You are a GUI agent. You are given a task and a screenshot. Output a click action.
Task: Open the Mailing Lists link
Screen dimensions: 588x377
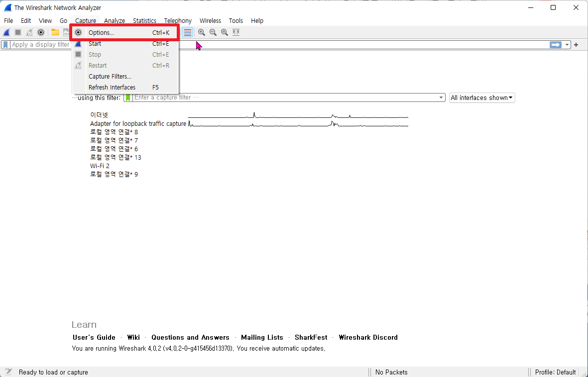[x=262, y=337]
